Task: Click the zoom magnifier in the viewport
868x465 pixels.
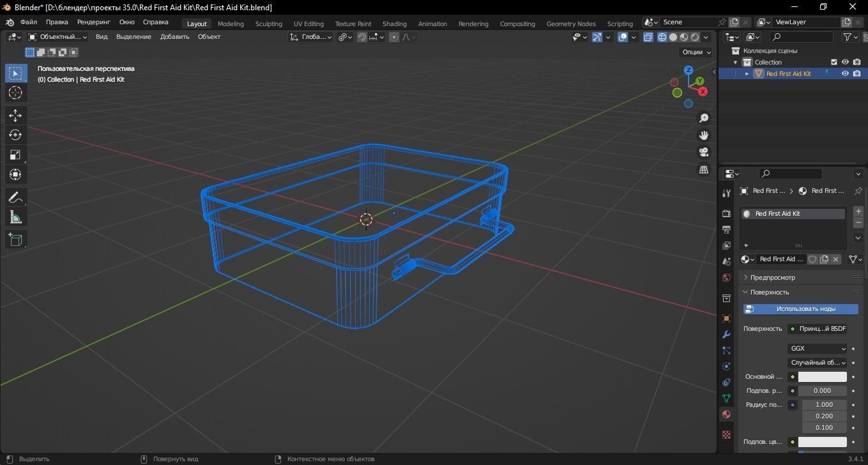Action: point(704,118)
